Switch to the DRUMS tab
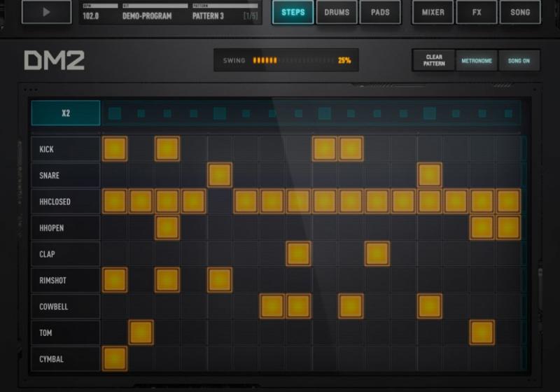 [x=337, y=13]
